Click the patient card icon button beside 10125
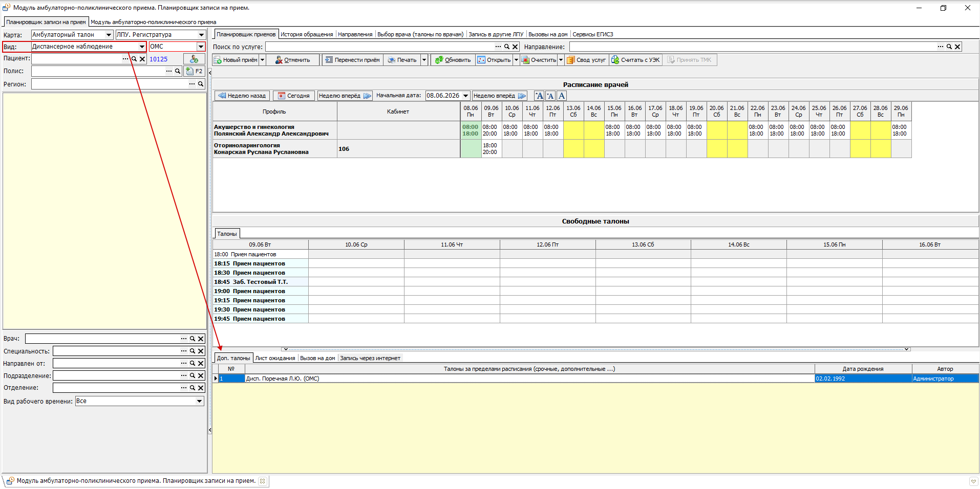This screenshot has width=980, height=489. click(x=194, y=59)
